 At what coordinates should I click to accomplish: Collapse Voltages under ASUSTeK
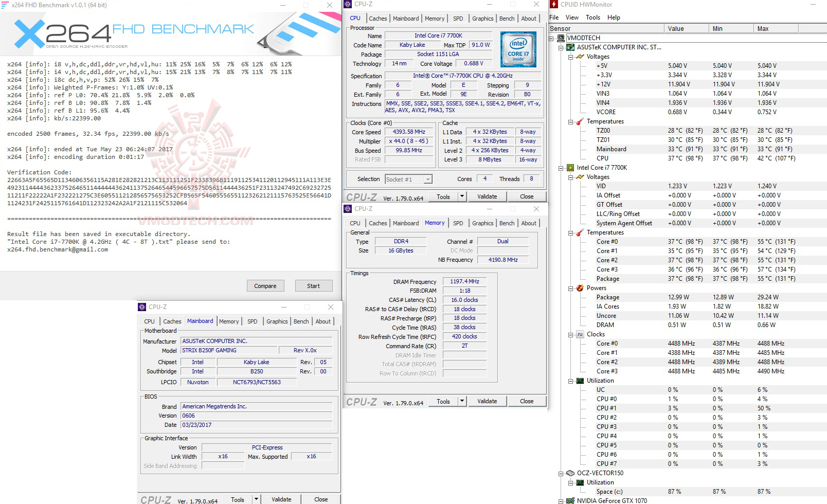pyautogui.click(x=570, y=57)
